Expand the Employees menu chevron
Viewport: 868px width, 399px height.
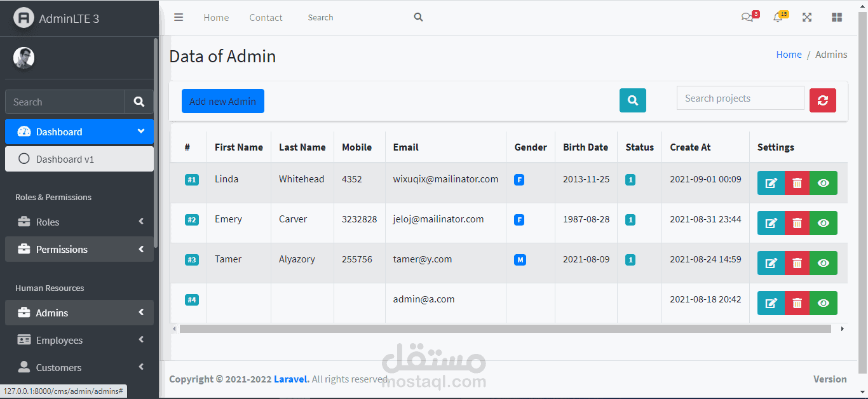pyautogui.click(x=141, y=340)
